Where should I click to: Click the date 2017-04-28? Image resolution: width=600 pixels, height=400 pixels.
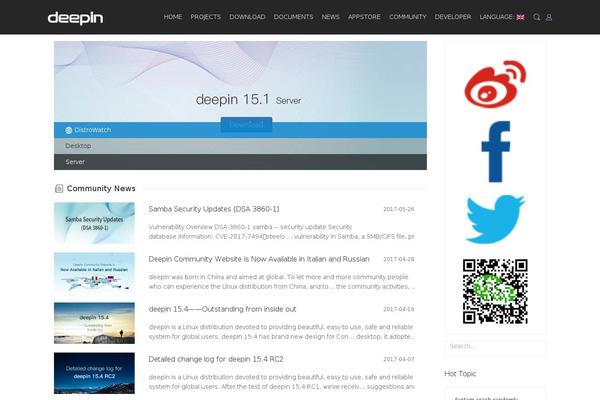point(399,260)
